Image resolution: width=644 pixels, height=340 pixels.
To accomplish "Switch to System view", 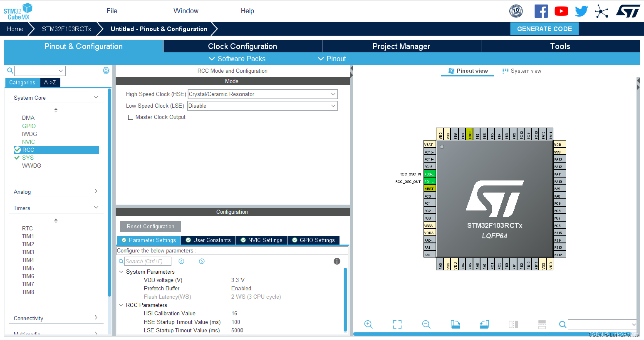I will coord(522,71).
